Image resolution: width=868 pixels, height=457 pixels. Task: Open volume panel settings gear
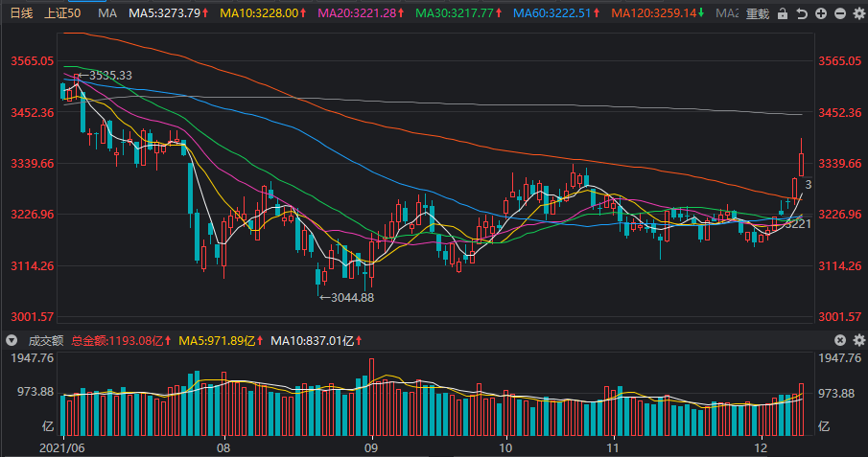(859, 340)
